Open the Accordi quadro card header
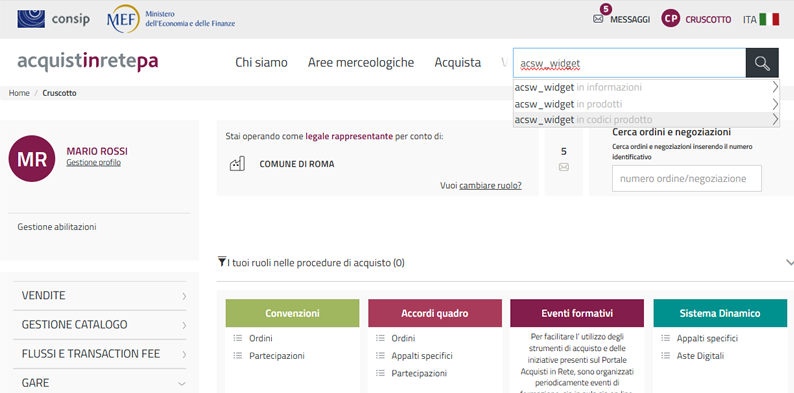The height and width of the screenshot is (393, 794). coord(435,313)
